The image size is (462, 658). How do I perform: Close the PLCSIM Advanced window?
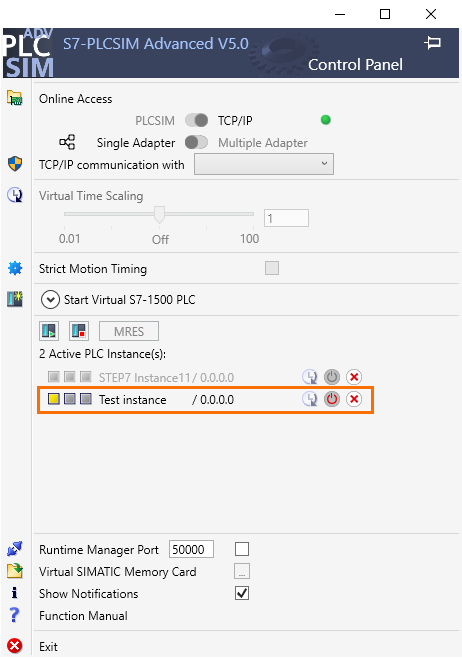coord(431,14)
